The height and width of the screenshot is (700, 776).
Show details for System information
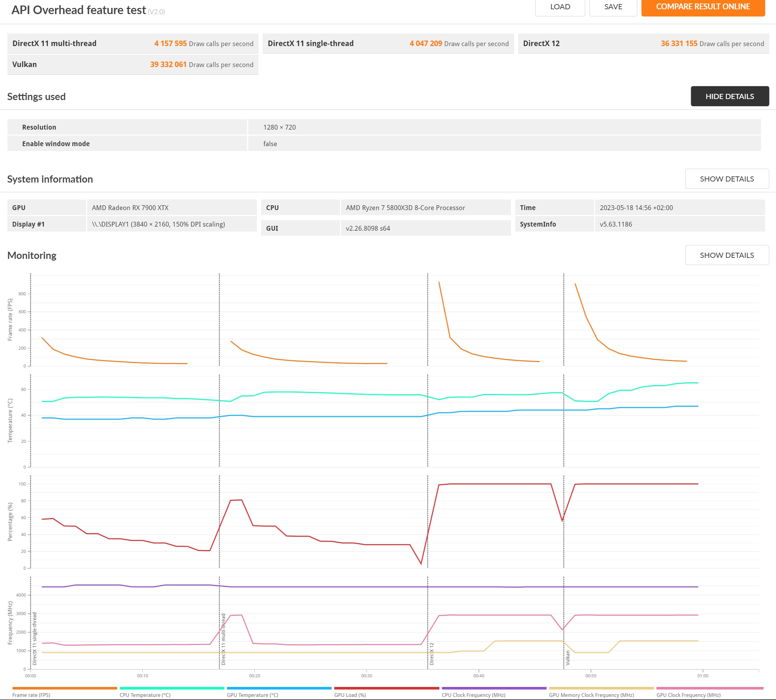pos(727,179)
